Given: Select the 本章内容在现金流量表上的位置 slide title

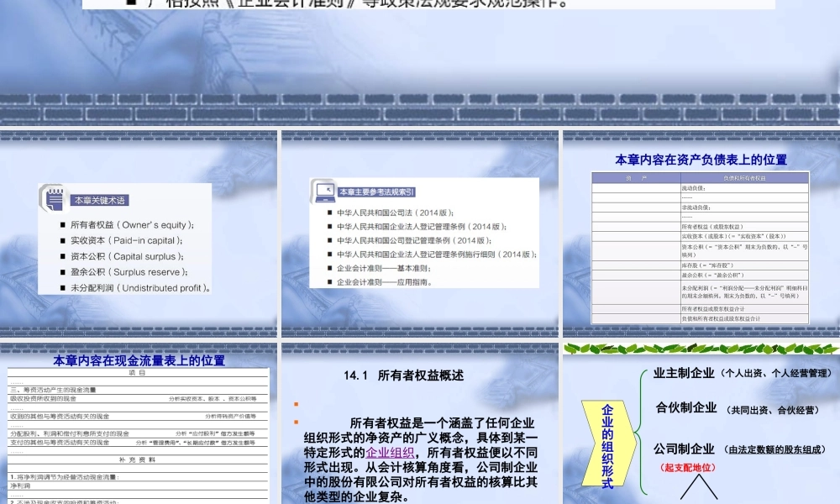Looking at the screenshot, I should tap(140, 361).
